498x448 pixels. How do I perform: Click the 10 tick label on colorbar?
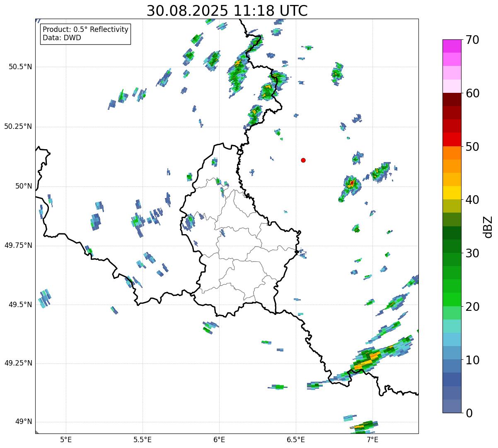(472, 360)
